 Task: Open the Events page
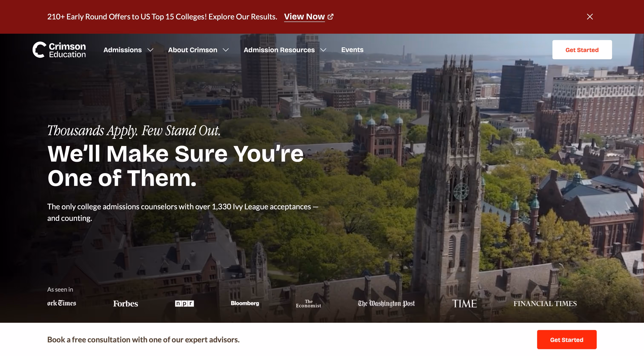pos(352,50)
